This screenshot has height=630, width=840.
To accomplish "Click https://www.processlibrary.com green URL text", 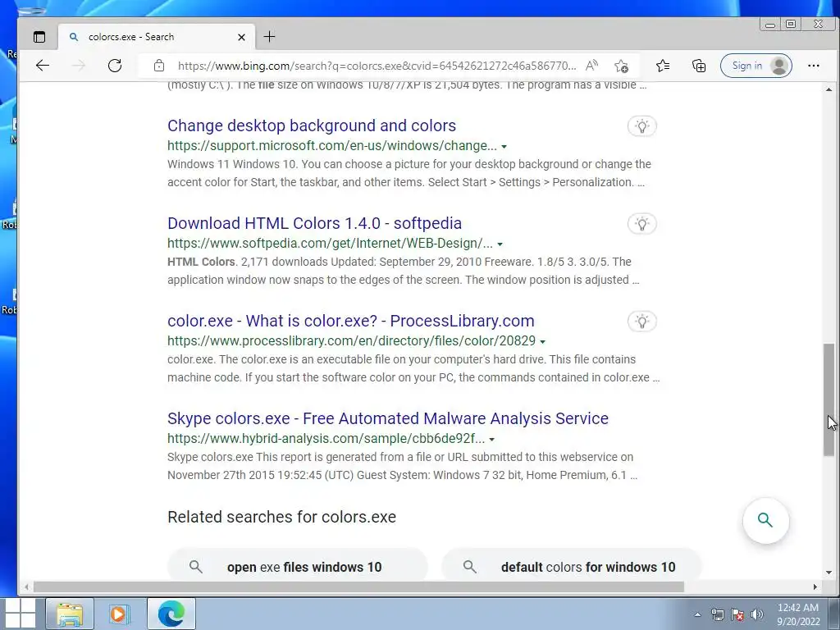I will 351,340.
